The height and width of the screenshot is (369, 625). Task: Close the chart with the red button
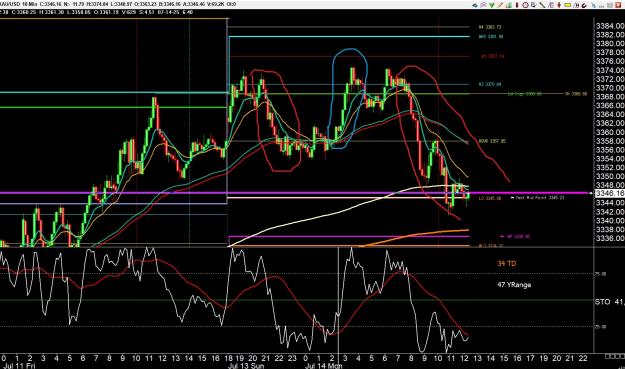618,5
